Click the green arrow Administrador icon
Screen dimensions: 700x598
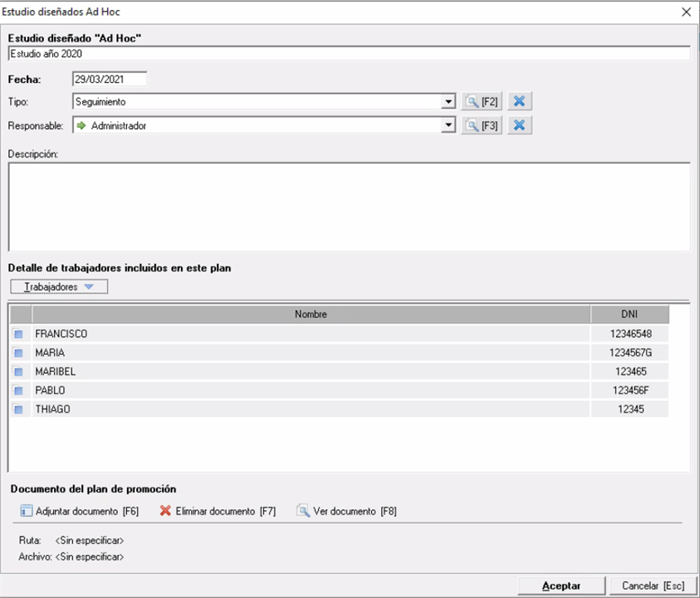(81, 126)
